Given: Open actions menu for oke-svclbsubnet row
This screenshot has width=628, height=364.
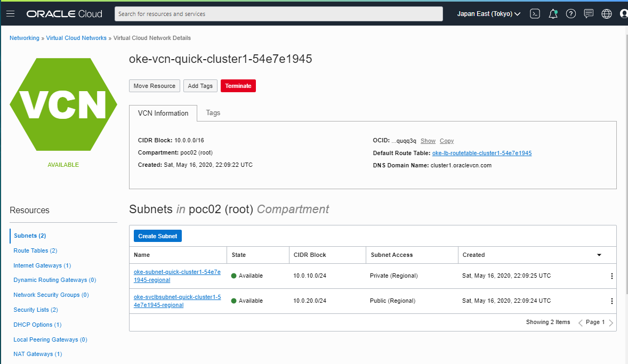Looking at the screenshot, I should pos(611,301).
